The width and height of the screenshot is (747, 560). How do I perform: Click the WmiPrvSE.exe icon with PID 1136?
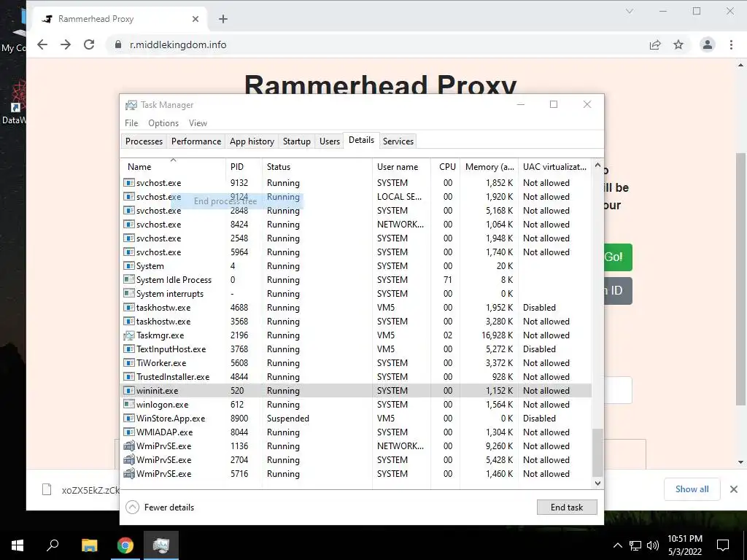click(128, 446)
